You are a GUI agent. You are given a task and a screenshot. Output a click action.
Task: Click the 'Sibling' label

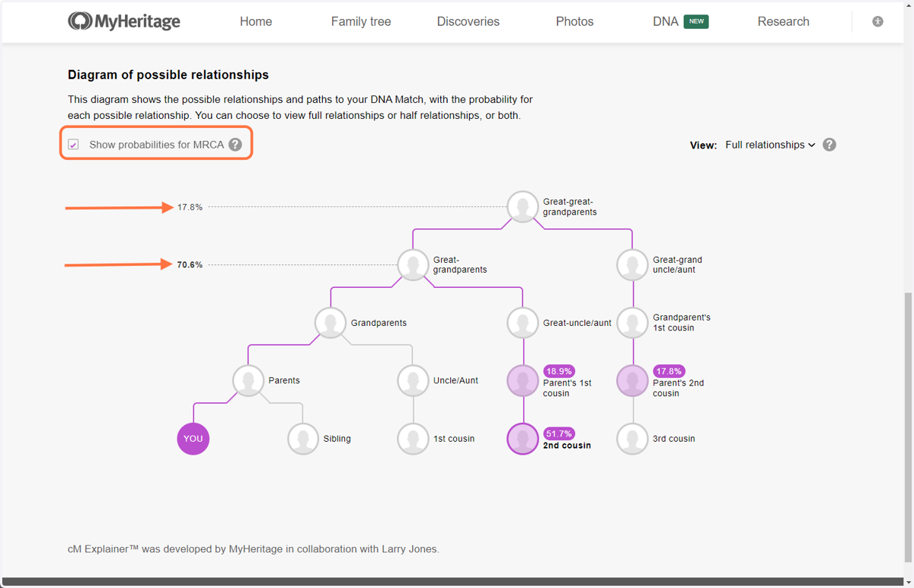pos(337,439)
